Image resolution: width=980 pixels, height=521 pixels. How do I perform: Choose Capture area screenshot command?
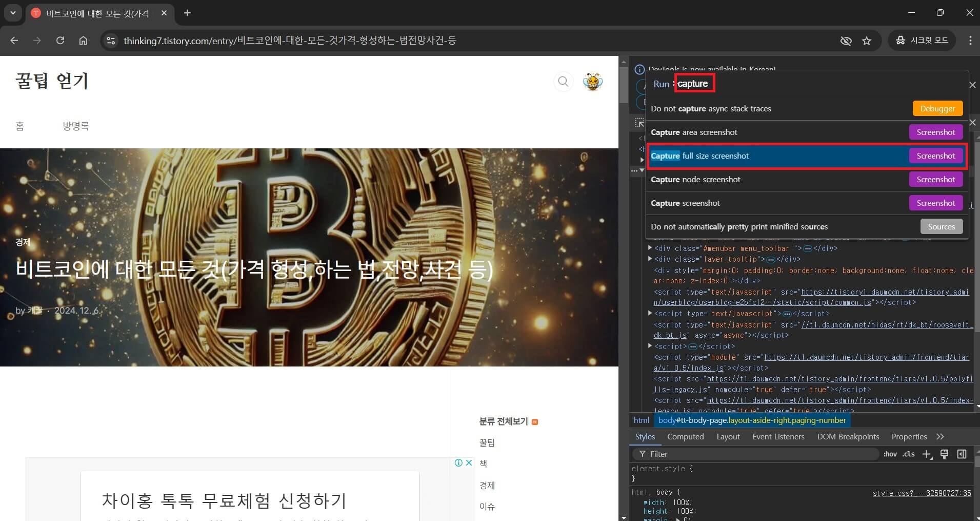point(807,132)
